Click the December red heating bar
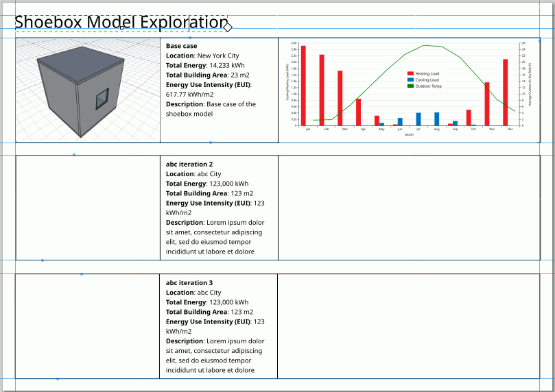The image size is (555, 392). click(506, 93)
